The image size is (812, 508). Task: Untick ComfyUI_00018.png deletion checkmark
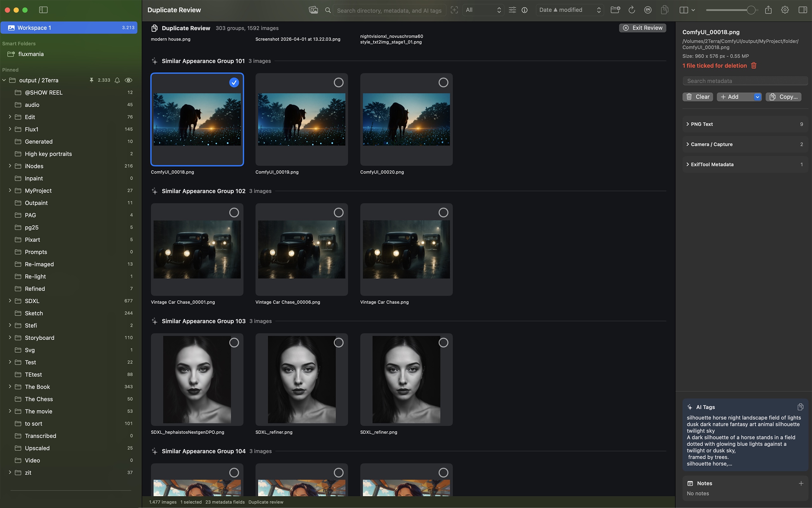(x=234, y=82)
